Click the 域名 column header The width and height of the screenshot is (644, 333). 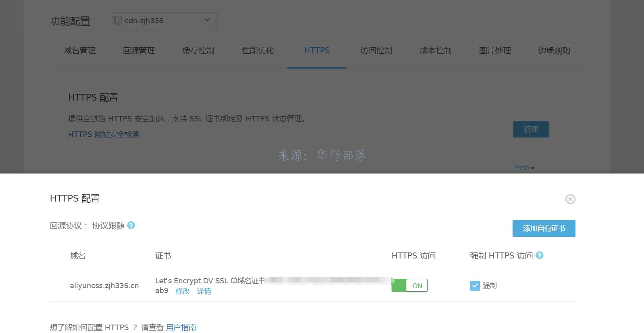pyautogui.click(x=78, y=256)
